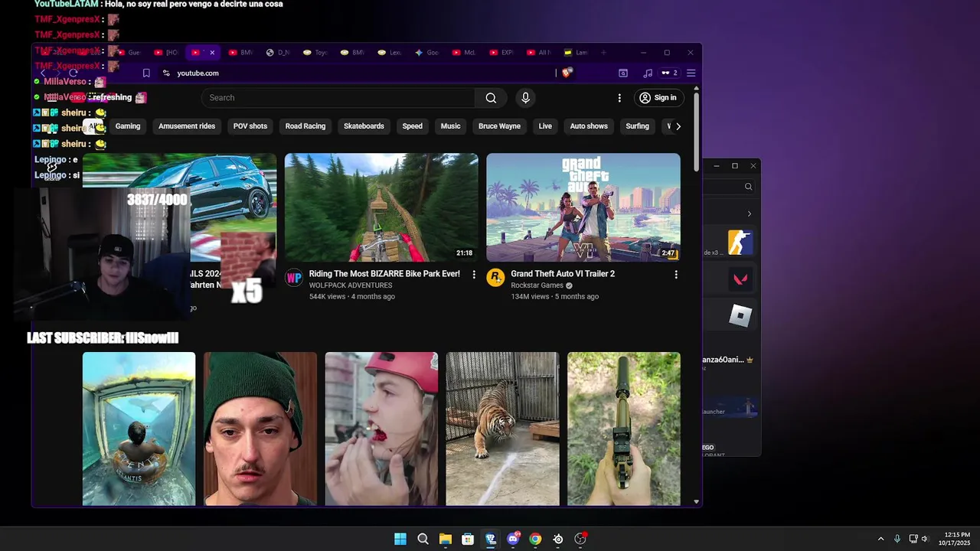This screenshot has width=980, height=551.
Task: Switch to the Lam browser tab
Action: pos(576,53)
